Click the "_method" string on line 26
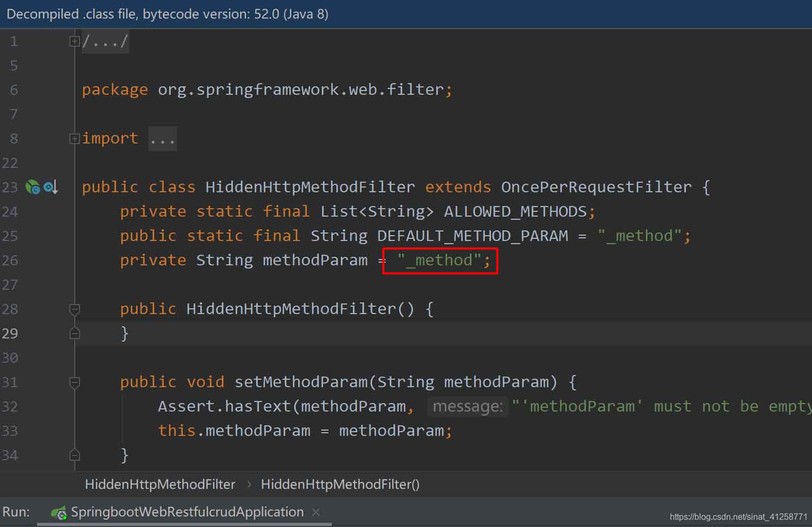 tap(439, 260)
